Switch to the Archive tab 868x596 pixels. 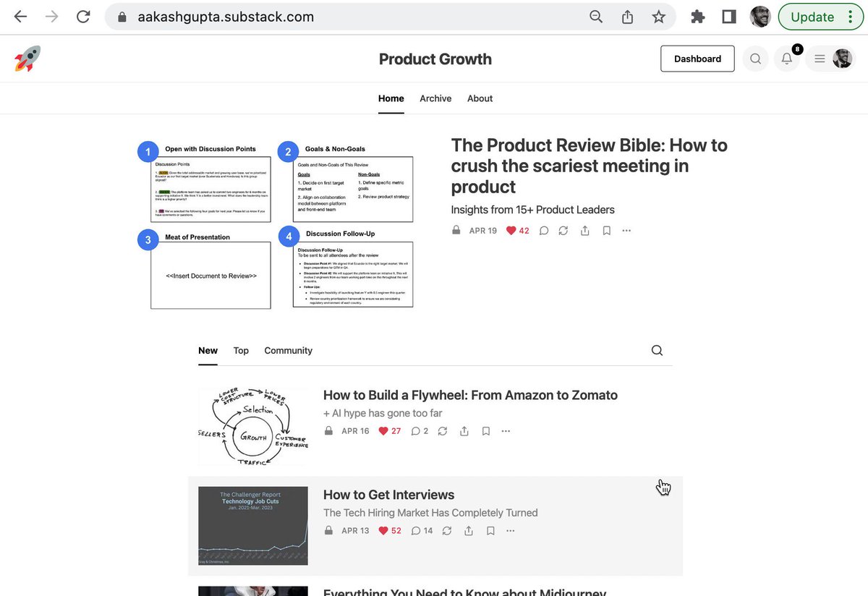435,98
